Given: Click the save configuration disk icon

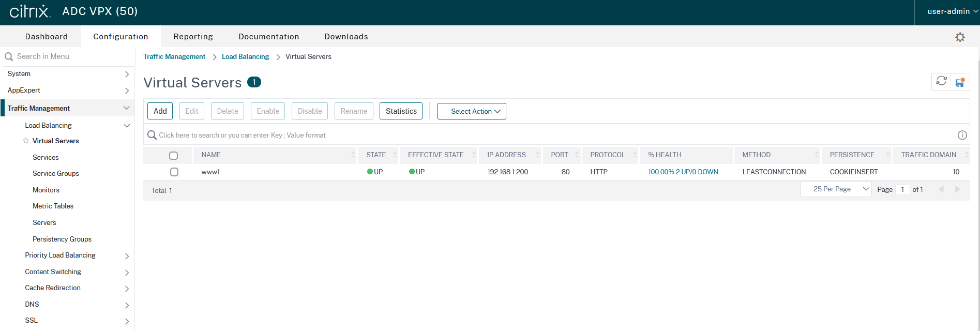Looking at the screenshot, I should pos(960,82).
